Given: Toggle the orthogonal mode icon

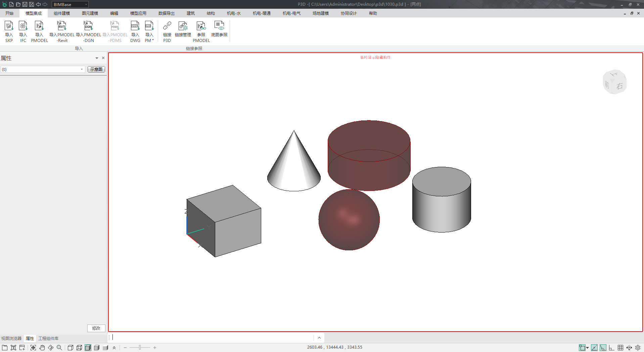Looking at the screenshot, I should point(612,348).
